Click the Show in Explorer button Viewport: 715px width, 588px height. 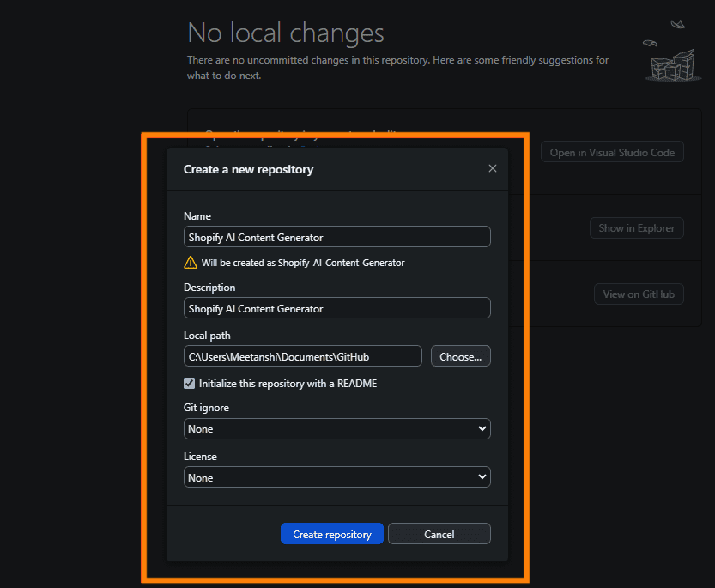[x=636, y=227]
